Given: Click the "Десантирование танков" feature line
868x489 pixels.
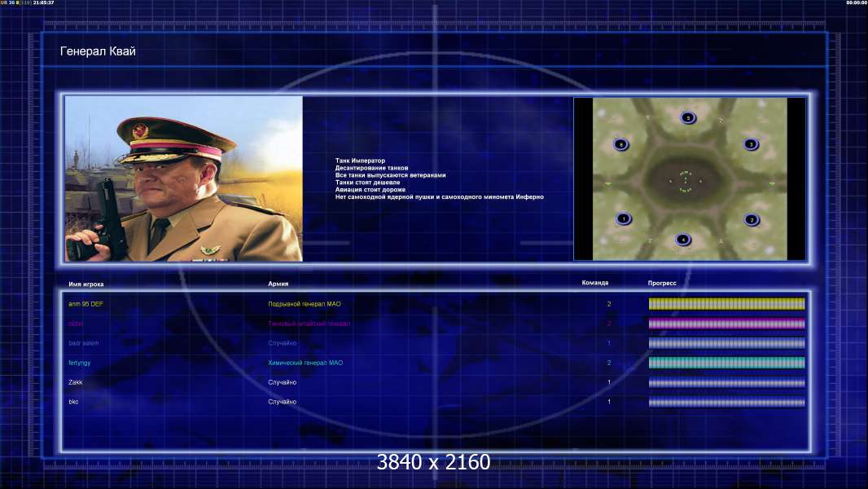Looking at the screenshot, I should 371,168.
